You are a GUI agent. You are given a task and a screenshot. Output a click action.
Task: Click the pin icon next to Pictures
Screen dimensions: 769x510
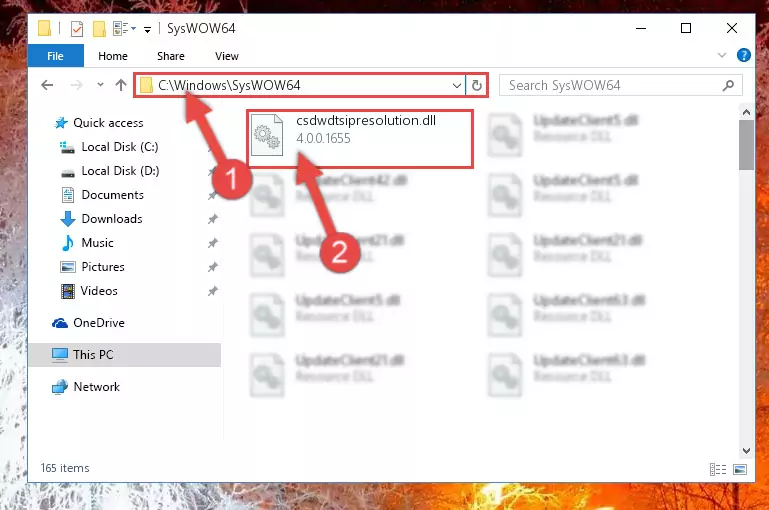(212, 267)
